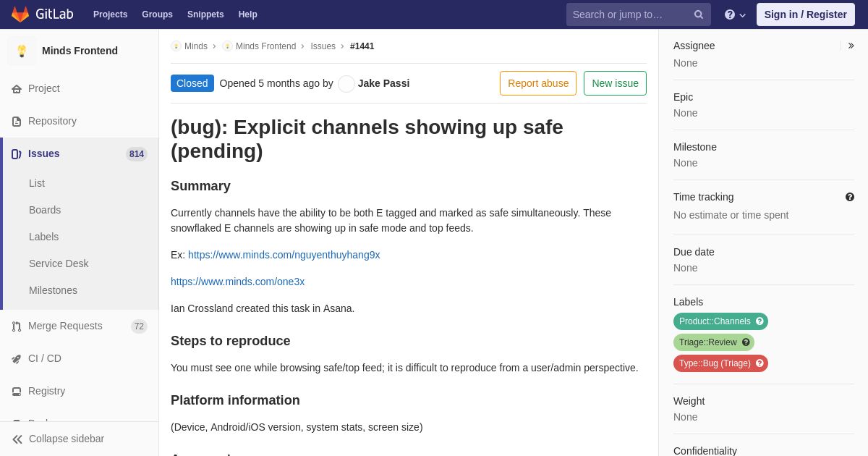This screenshot has height=456, width=868.
Task: Open the minds.com/one3x link
Action: [237, 282]
